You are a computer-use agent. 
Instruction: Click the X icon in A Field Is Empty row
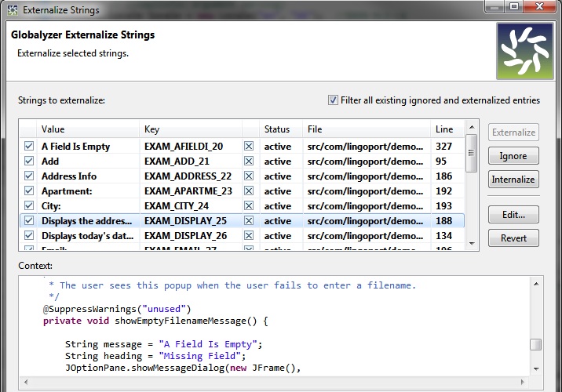click(249, 147)
